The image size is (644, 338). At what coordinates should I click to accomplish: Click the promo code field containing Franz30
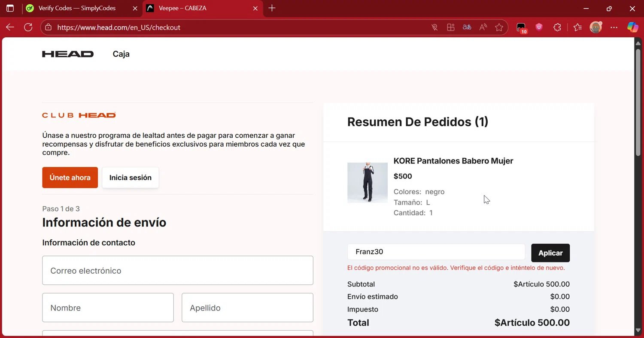tap(436, 252)
